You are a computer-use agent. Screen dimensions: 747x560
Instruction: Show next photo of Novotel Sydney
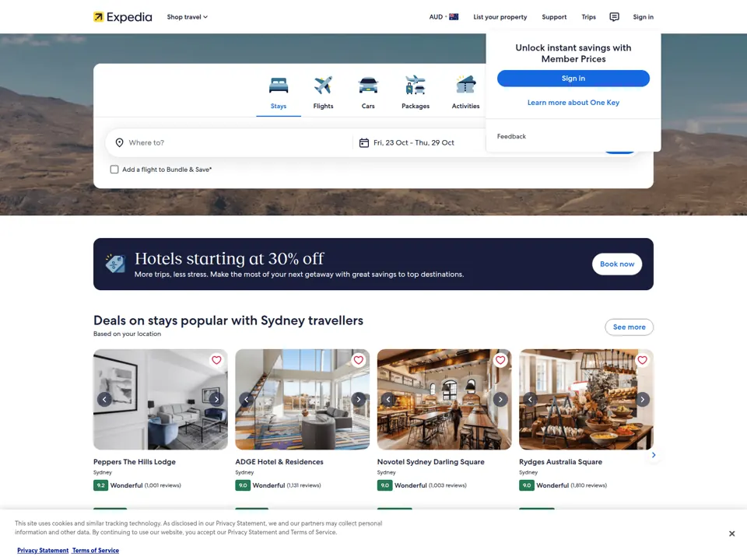500,400
